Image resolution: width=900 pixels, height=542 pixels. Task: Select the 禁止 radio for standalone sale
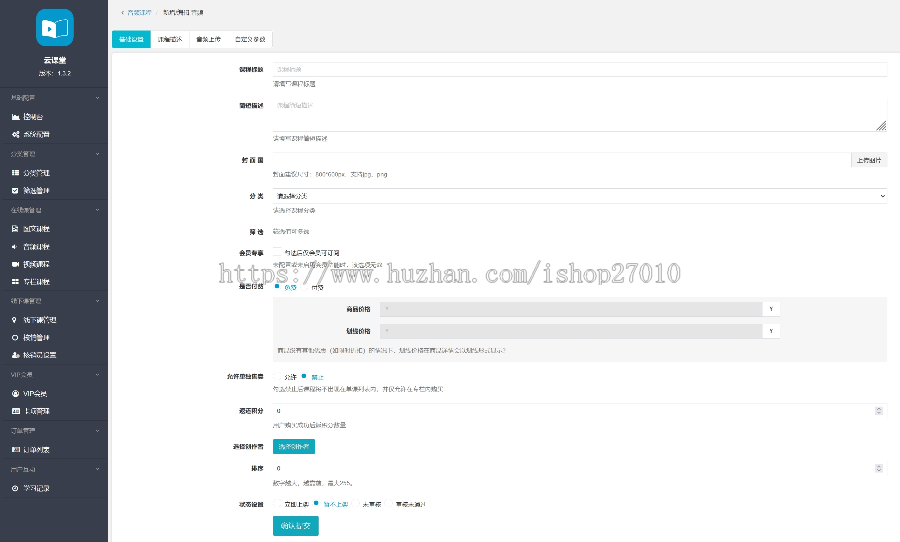tap(304, 376)
